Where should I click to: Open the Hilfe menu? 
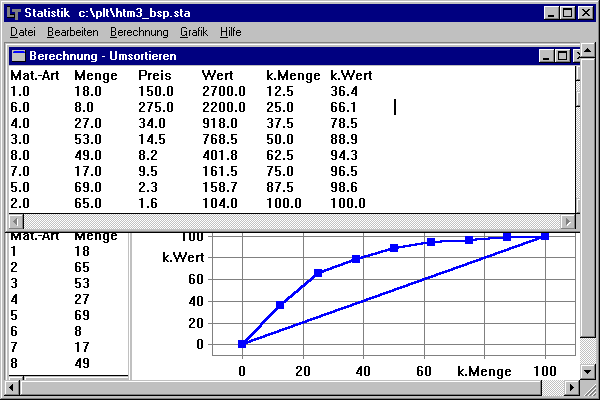coord(231,32)
